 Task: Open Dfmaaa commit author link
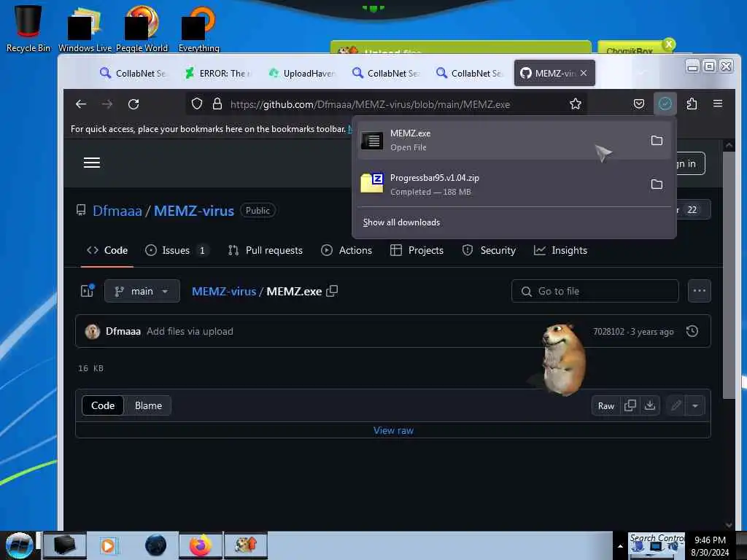pos(123,332)
